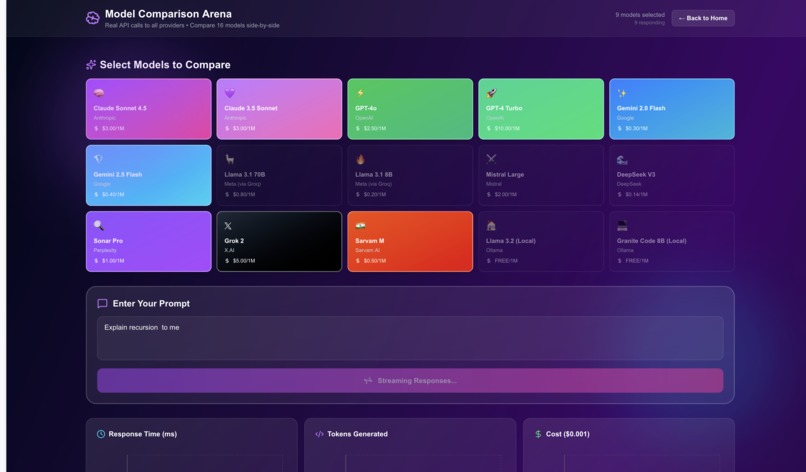The height and width of the screenshot is (472, 806).
Task: Click into the prompt text area
Action: click(410, 338)
